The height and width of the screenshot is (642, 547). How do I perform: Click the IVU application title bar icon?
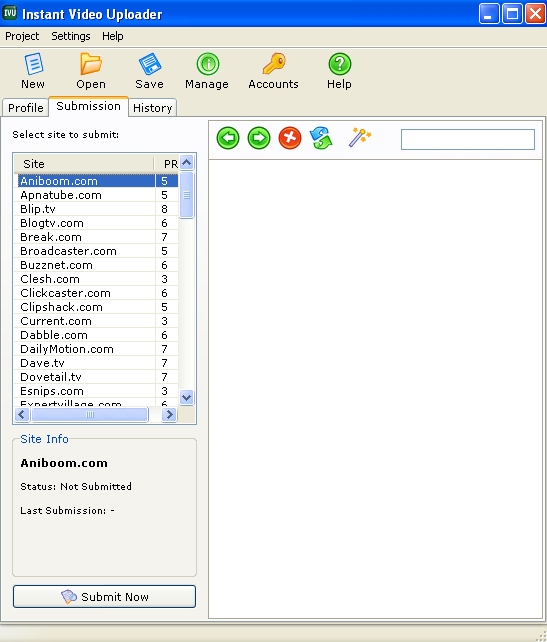[x=10, y=13]
